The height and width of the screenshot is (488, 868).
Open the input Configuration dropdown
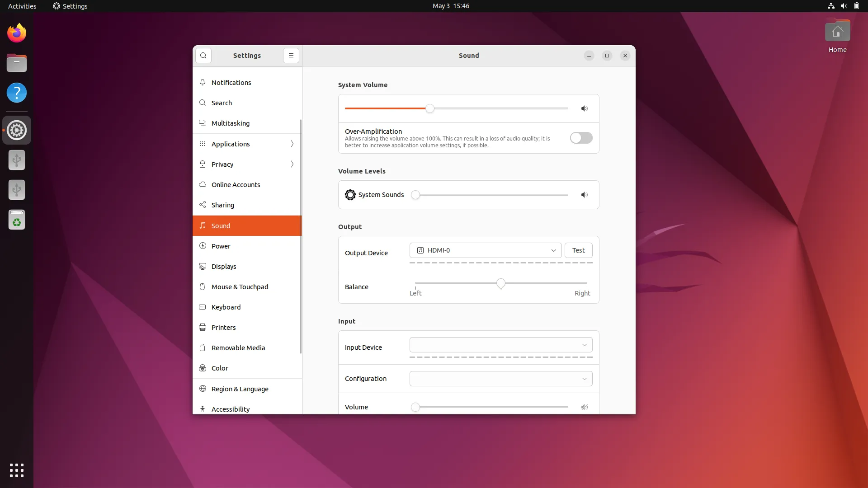(x=500, y=379)
